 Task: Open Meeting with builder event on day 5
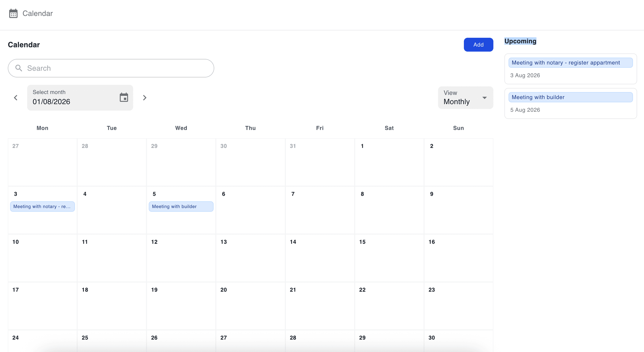(x=181, y=206)
